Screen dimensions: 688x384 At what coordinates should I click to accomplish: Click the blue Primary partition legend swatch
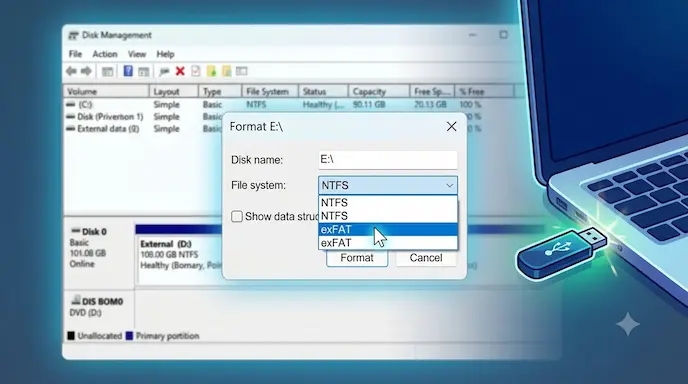(x=129, y=336)
